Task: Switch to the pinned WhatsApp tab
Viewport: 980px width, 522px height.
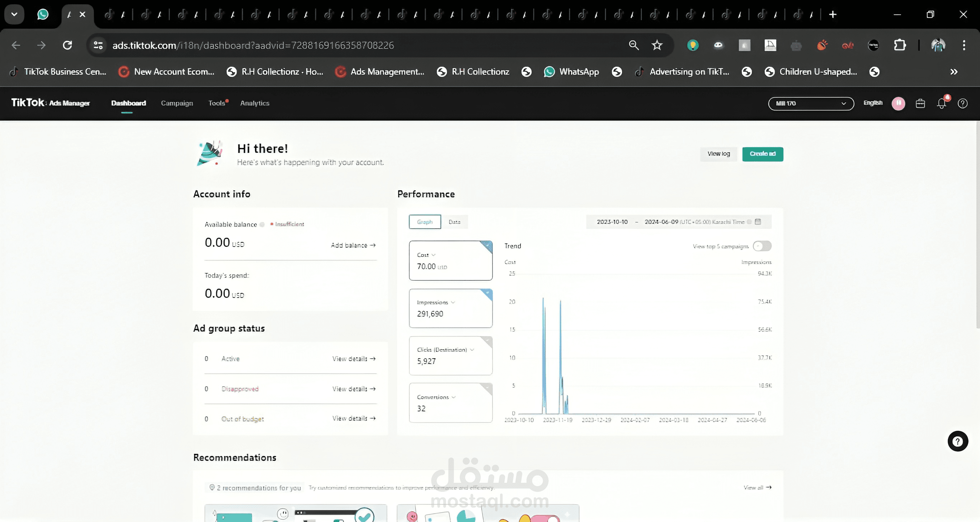Action: [43, 14]
